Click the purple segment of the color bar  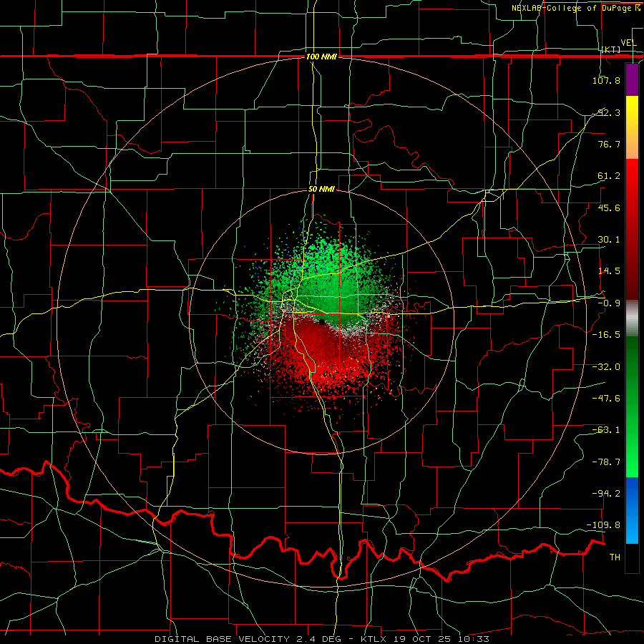[x=632, y=80]
